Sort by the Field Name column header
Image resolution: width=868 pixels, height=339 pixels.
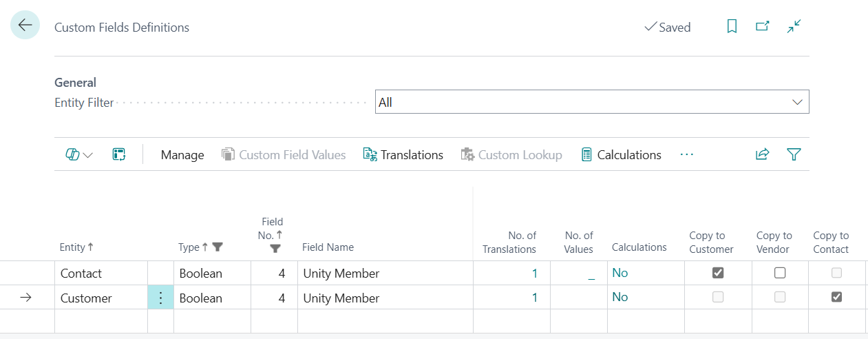coord(328,247)
